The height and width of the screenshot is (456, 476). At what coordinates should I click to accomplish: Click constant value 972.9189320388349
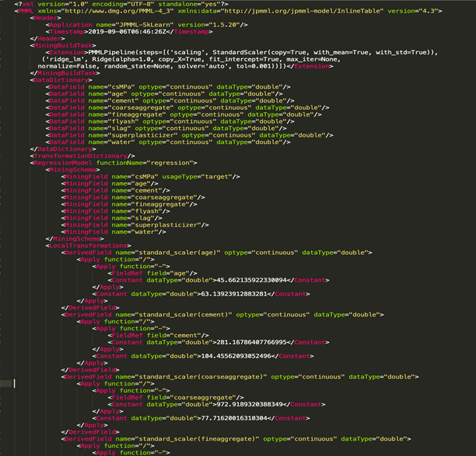point(250,405)
